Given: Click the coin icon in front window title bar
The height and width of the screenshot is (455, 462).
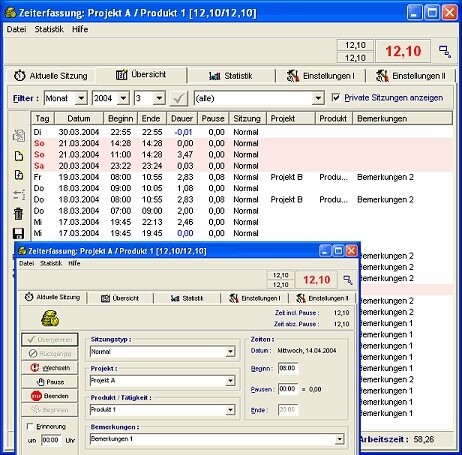Looking at the screenshot, I should point(22,251).
